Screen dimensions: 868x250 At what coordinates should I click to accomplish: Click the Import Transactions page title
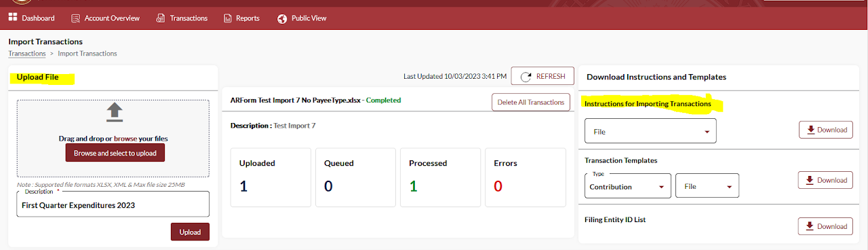[45, 41]
